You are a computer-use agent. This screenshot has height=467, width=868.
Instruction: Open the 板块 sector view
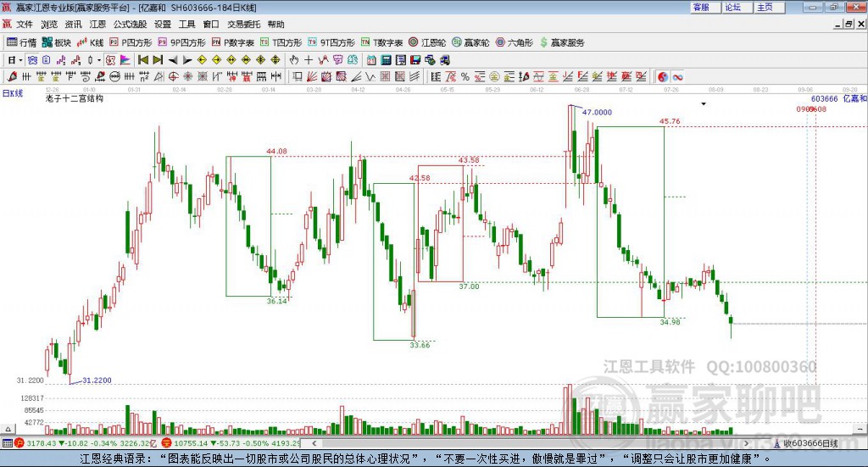coord(57,42)
